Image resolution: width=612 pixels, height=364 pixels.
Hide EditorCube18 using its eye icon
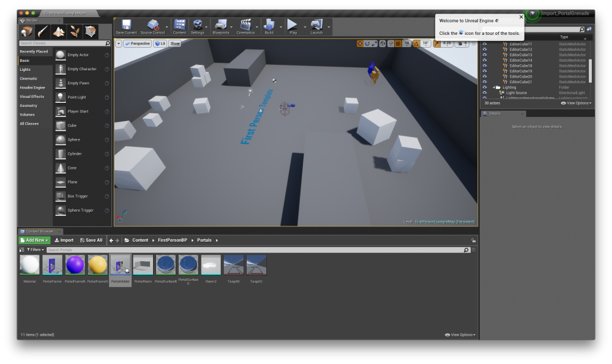tap(485, 65)
